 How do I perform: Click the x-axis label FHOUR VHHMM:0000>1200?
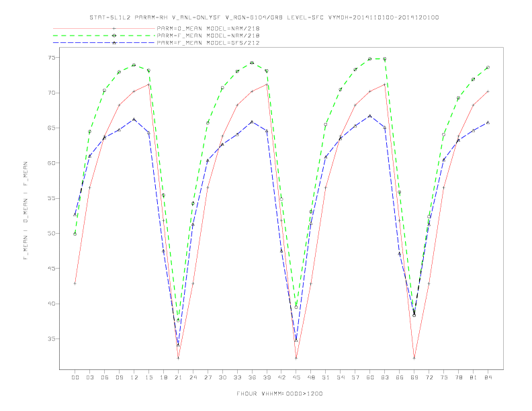coord(279,394)
